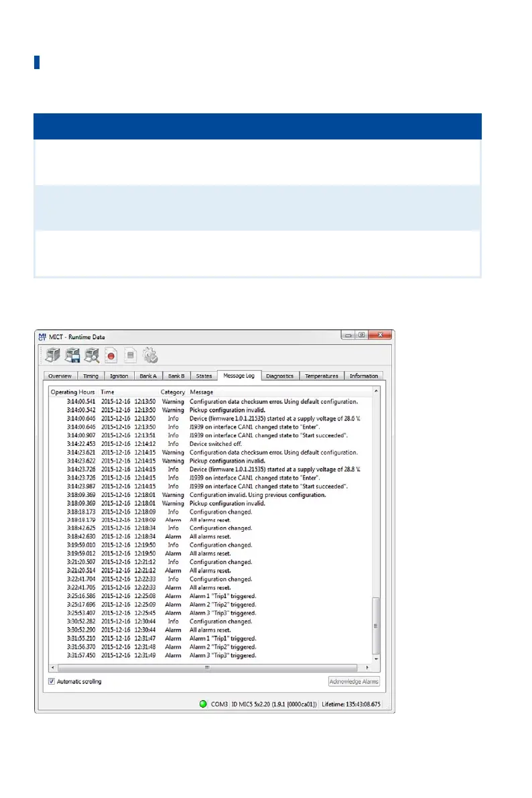
Task: Select the 3:25:16.586 Alarm 1 Trip1 row
Action: click(x=210, y=596)
